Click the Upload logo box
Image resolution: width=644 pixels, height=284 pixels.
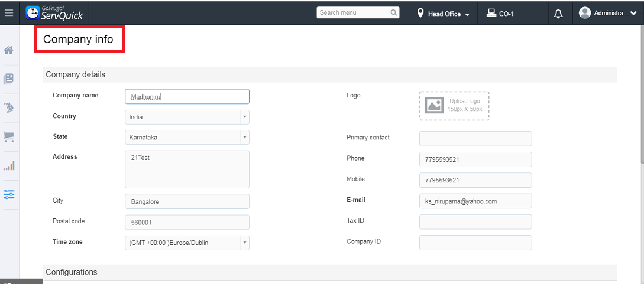(x=454, y=106)
